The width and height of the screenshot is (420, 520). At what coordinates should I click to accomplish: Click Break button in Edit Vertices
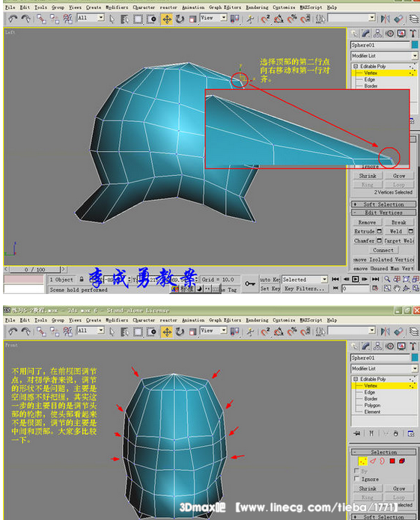click(398, 222)
